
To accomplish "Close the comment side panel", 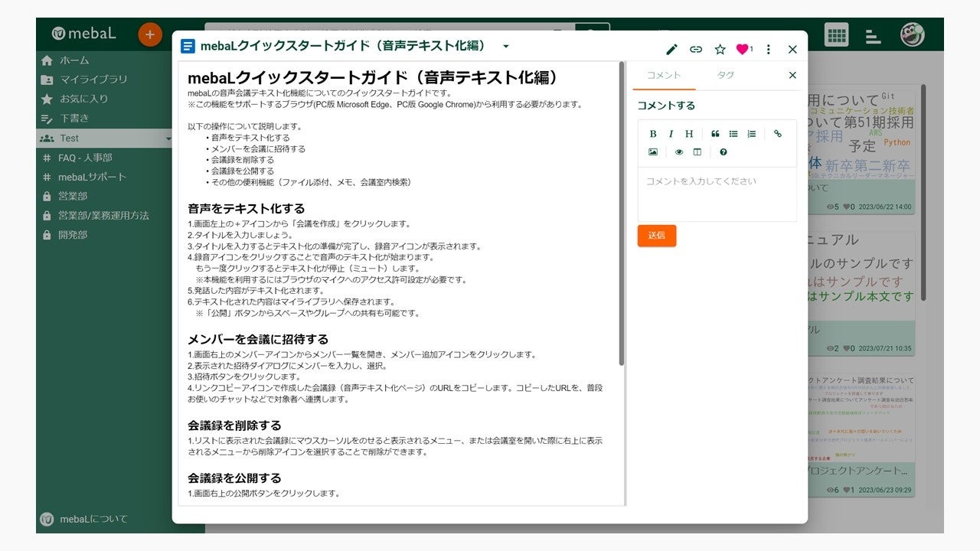I will (x=792, y=75).
